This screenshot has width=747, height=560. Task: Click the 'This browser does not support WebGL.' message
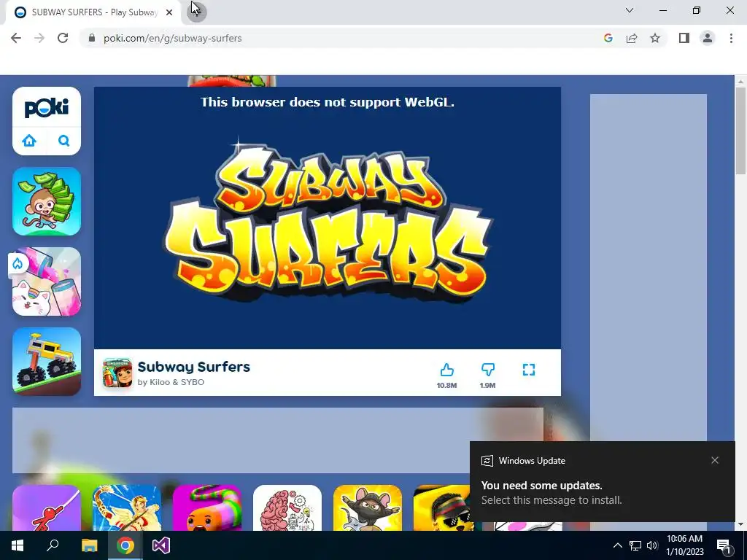click(328, 102)
